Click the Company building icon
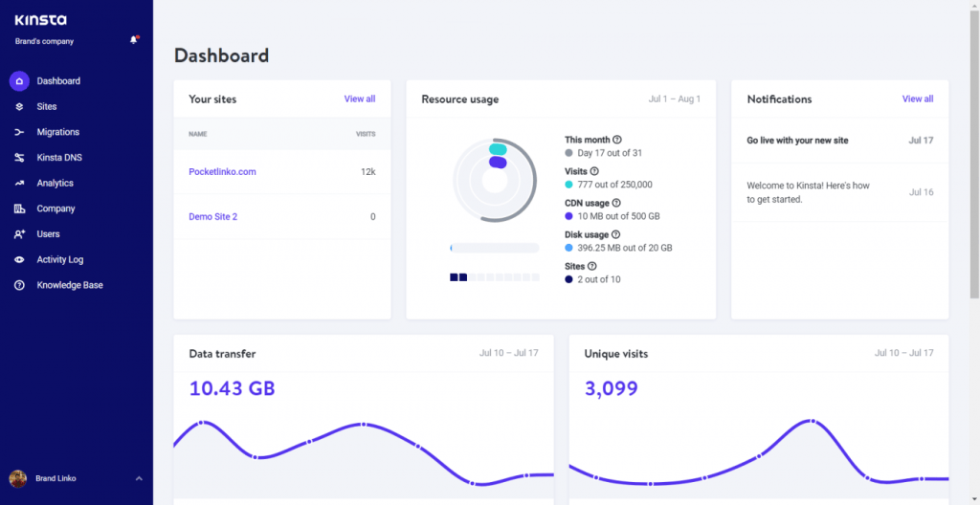980x505 pixels. coord(19,209)
